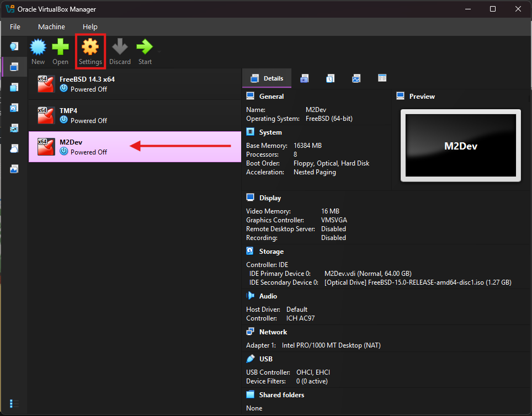The height and width of the screenshot is (416, 532).
Task: Open the Media tool in left sidebar
Action: pos(14,108)
